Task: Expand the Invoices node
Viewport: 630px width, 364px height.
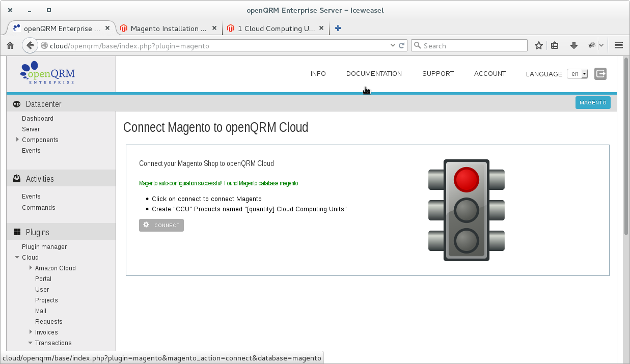Action: pyautogui.click(x=31, y=332)
